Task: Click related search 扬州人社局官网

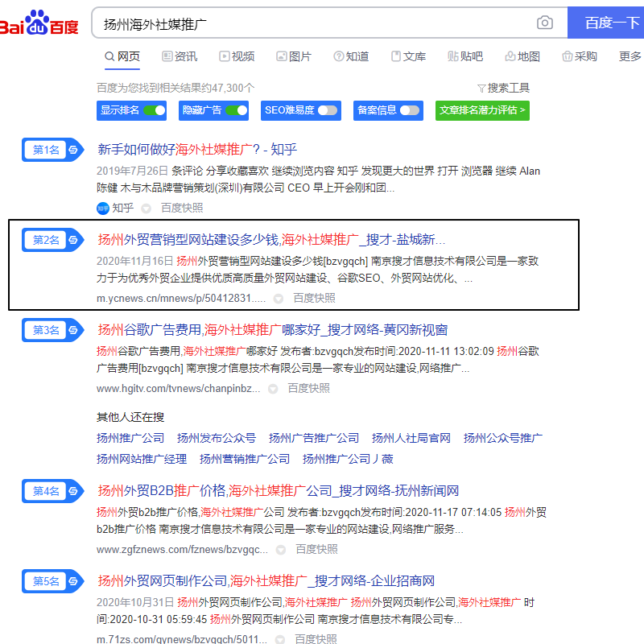Action: tap(411, 438)
